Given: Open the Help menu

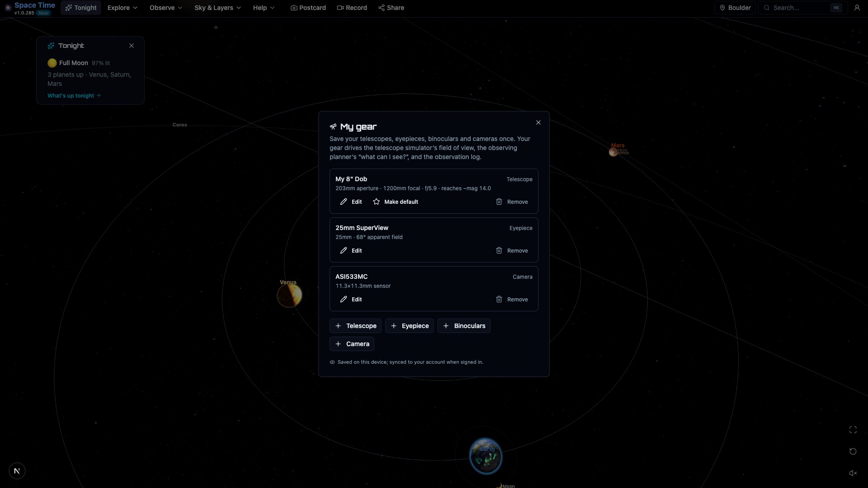Looking at the screenshot, I should 264,8.
